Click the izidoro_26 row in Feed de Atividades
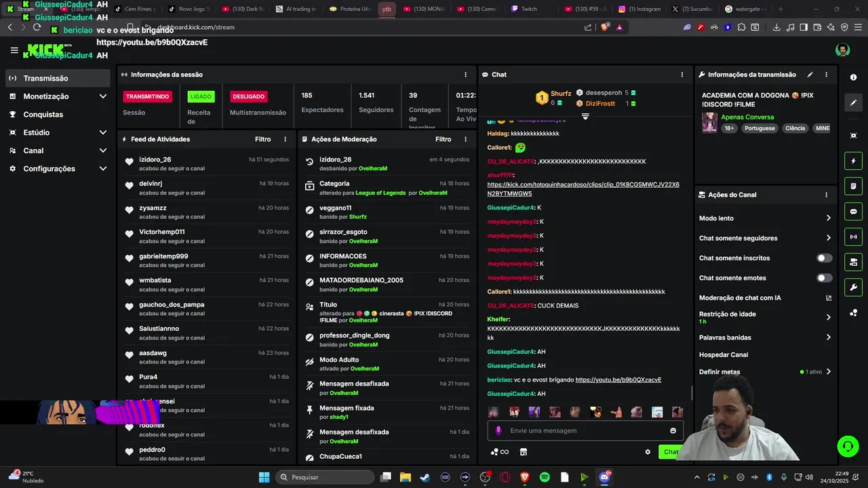Image resolution: width=868 pixels, height=488 pixels. tap(207, 163)
